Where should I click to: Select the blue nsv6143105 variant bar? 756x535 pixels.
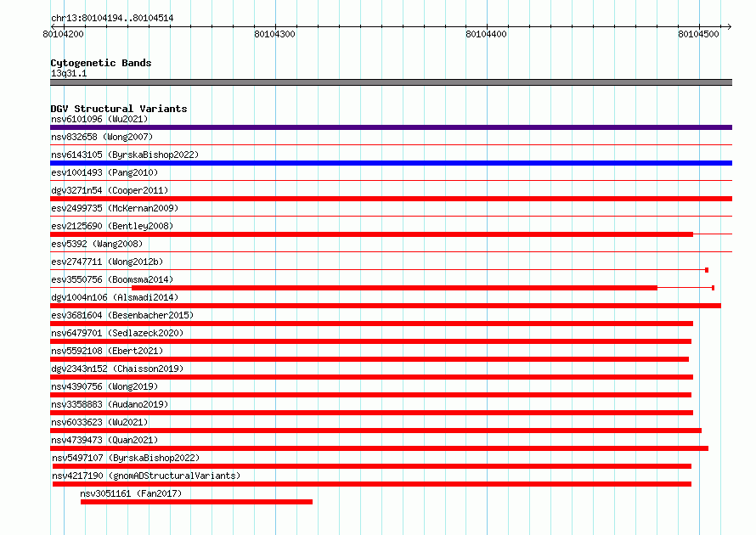[391, 163]
